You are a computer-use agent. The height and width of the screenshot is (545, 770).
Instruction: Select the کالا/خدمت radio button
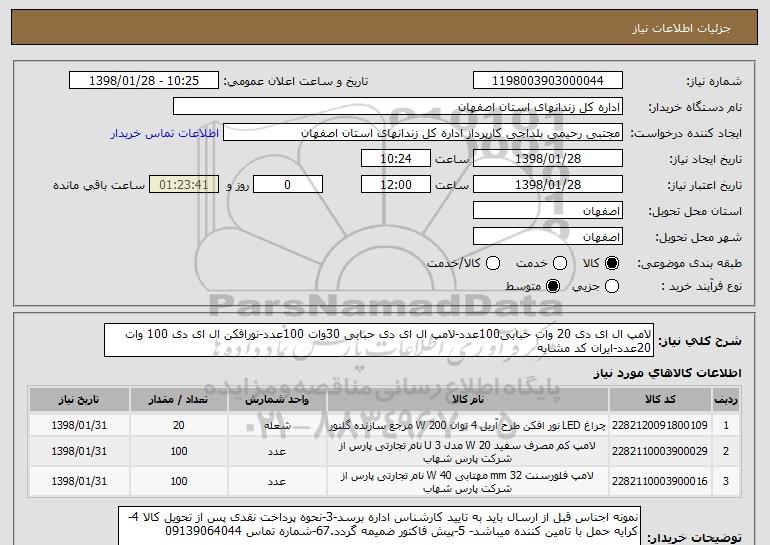click(x=493, y=263)
